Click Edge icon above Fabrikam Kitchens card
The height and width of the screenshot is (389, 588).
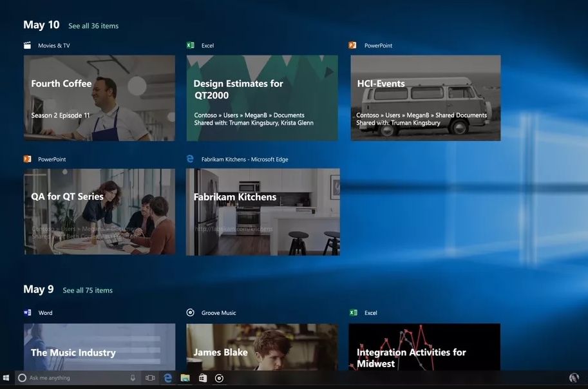point(190,159)
